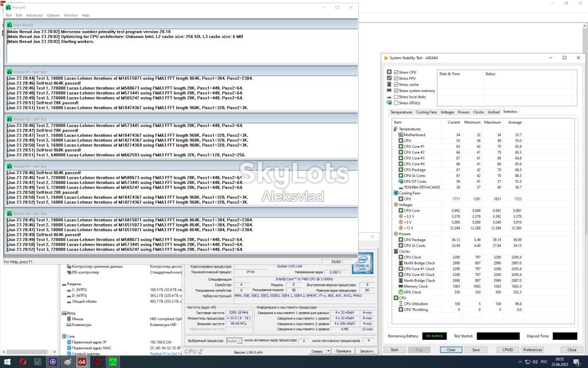Click the Clocks group chip icon
The width and height of the screenshot is (588, 368).
coord(396,251)
